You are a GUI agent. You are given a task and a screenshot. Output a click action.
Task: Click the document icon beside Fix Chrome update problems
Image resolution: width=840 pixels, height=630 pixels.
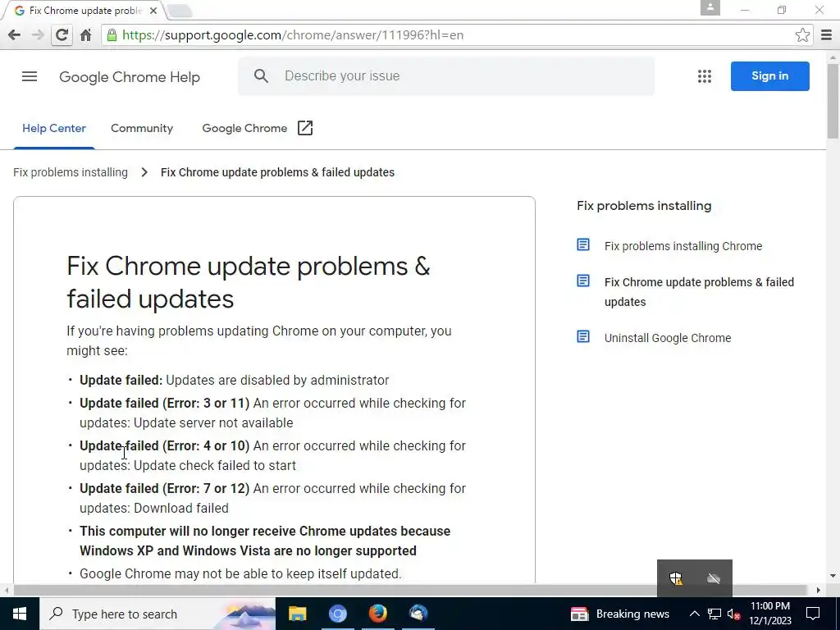(x=583, y=281)
